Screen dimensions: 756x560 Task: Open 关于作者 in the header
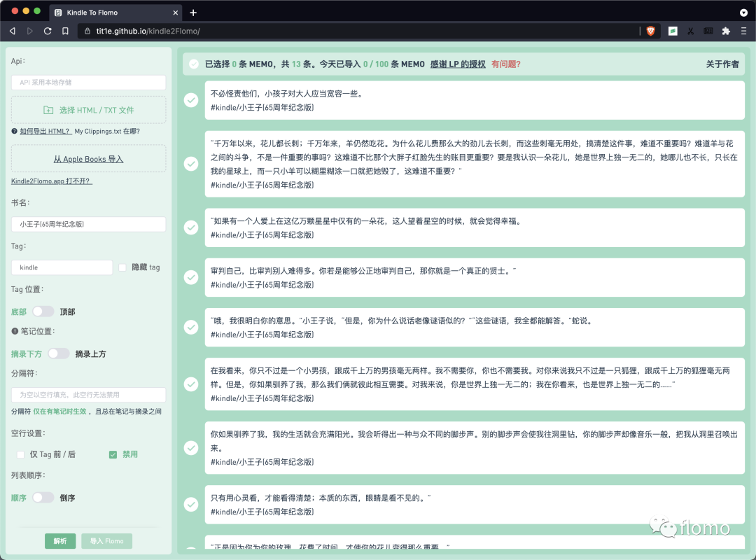[x=722, y=64]
